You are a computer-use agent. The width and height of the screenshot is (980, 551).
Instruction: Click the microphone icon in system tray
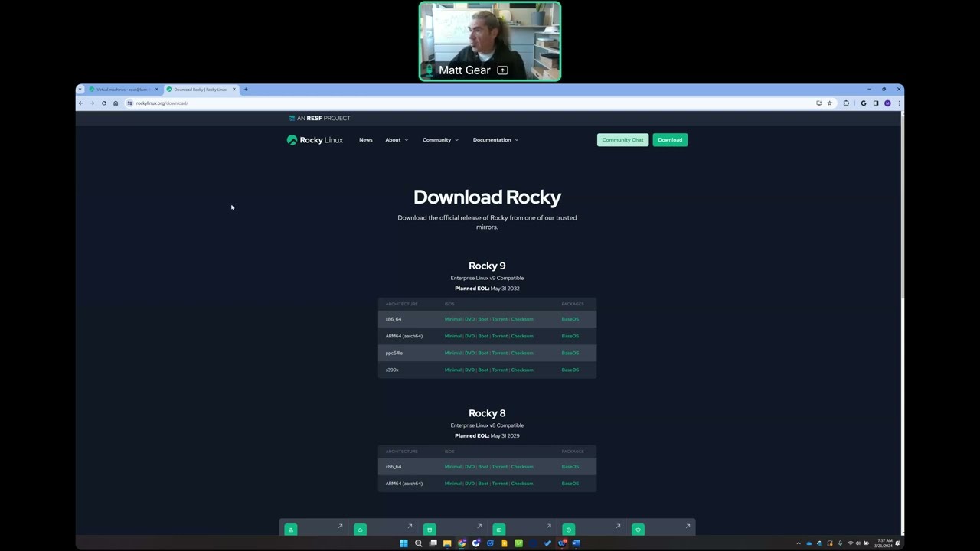coord(840,543)
